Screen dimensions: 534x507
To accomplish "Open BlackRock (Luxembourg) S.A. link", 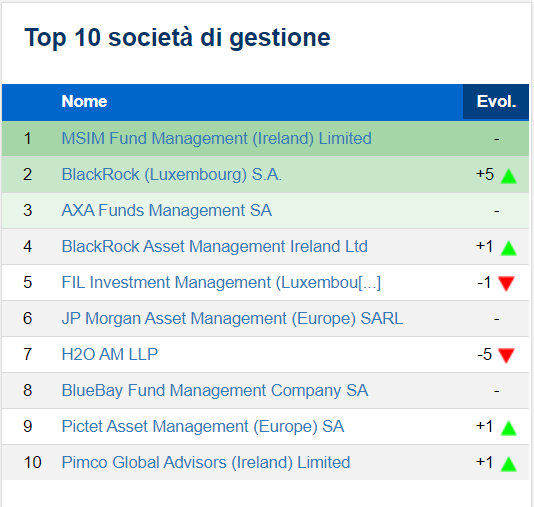I will click(x=172, y=174).
